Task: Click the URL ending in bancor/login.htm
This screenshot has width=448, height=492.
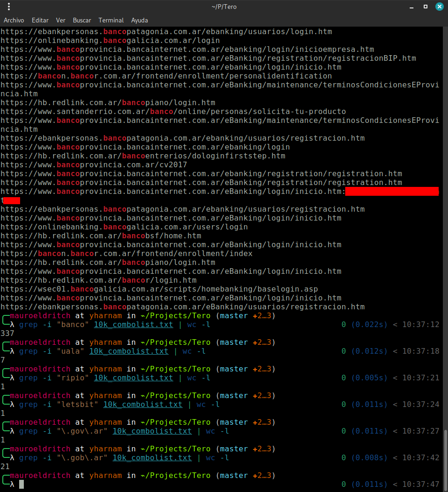Action: click(x=99, y=280)
